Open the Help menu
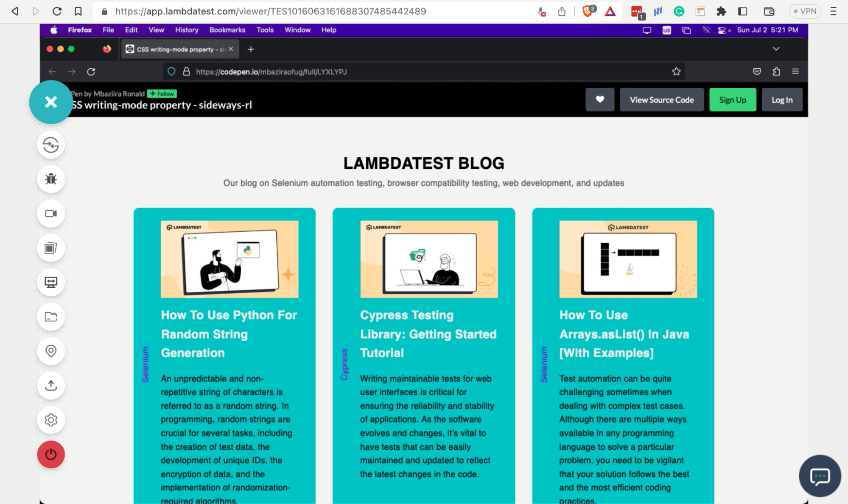 coord(329,30)
